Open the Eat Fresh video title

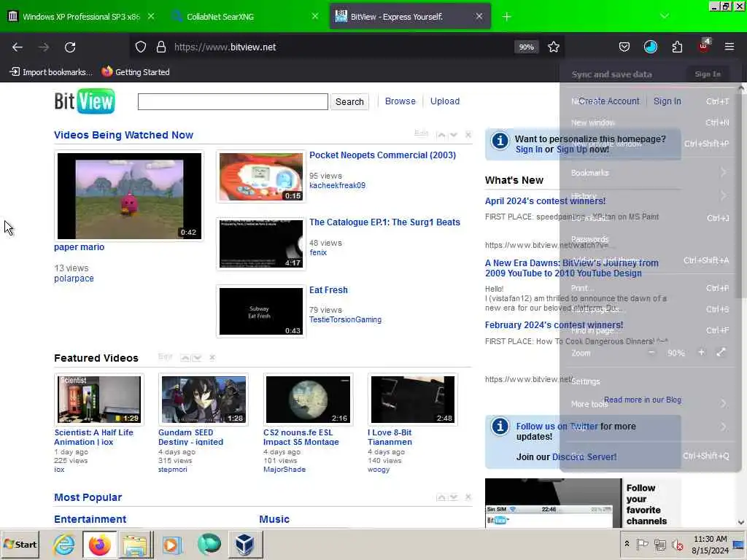[328, 290]
